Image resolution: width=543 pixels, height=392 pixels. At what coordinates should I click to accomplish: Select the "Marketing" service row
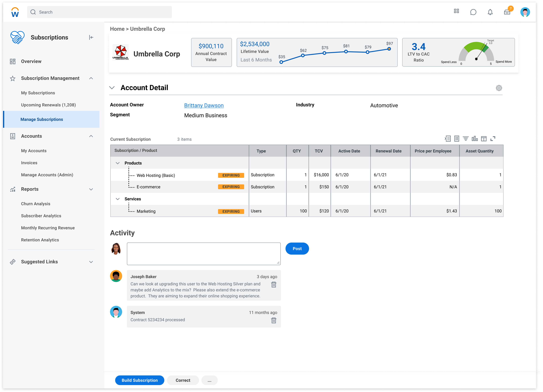307,211
